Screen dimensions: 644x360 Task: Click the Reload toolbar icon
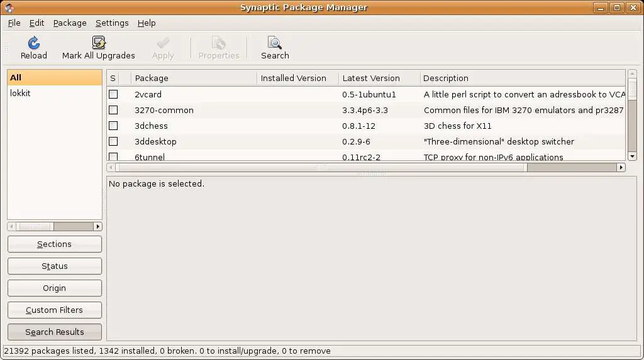[x=34, y=43]
